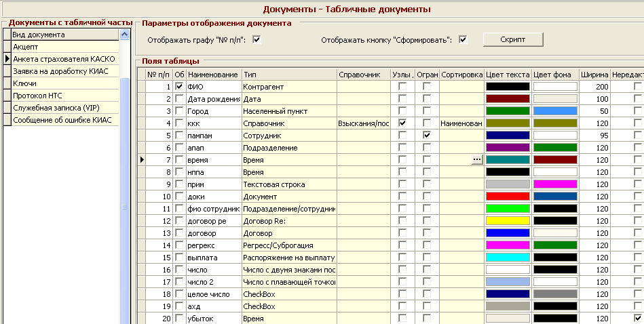The height and width of the screenshot is (324, 644).
Task: Click Тип column header
Action: (x=289, y=75)
